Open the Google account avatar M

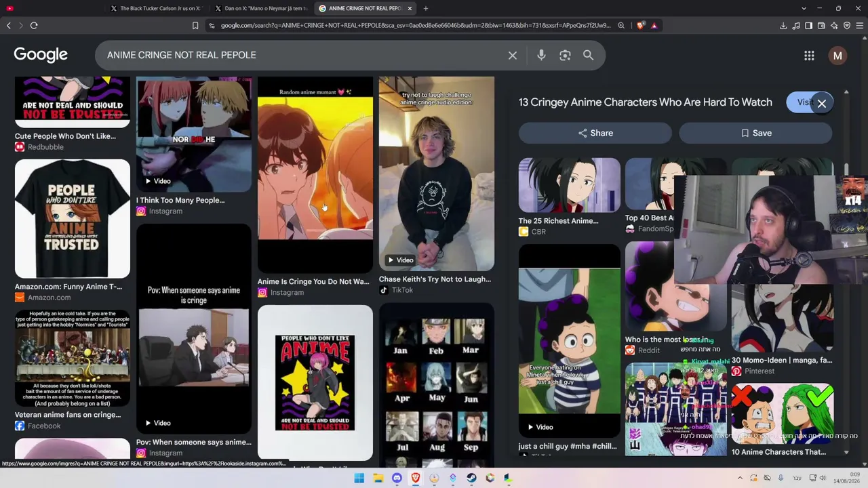(837, 56)
